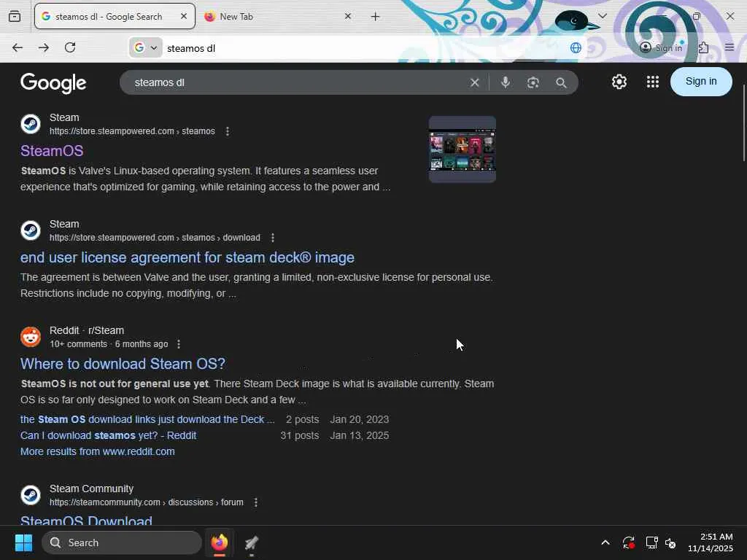
Task: Open More results from www.reddit.com
Action: pyautogui.click(x=97, y=451)
